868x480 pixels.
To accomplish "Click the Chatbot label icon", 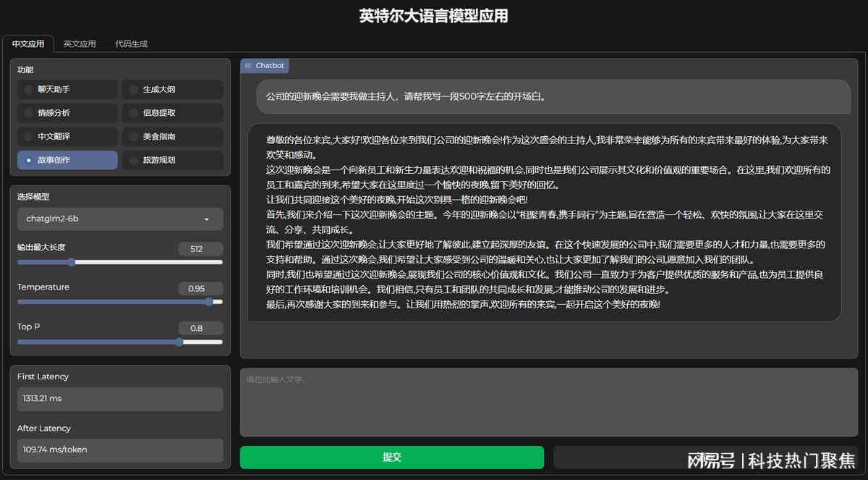I will [x=248, y=65].
